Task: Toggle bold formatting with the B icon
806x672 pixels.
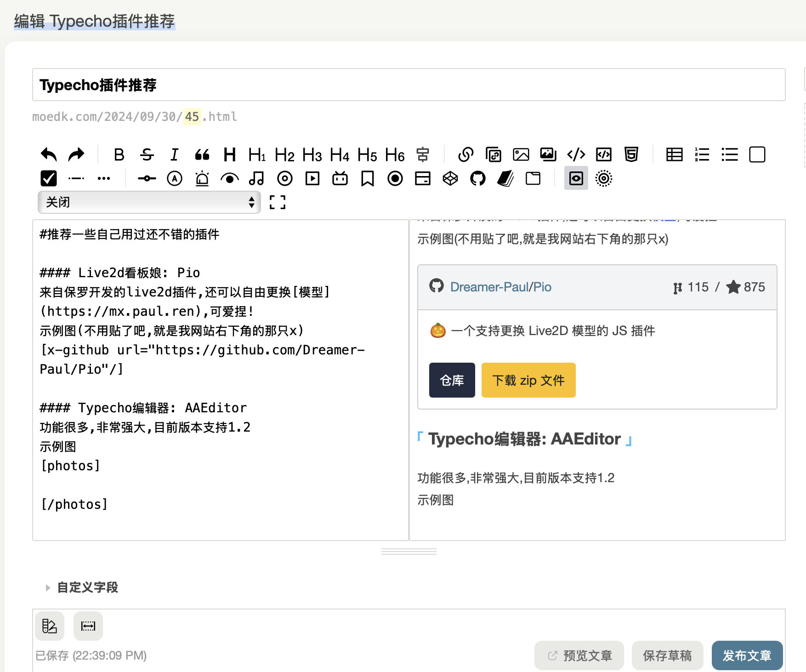Action: (119, 154)
